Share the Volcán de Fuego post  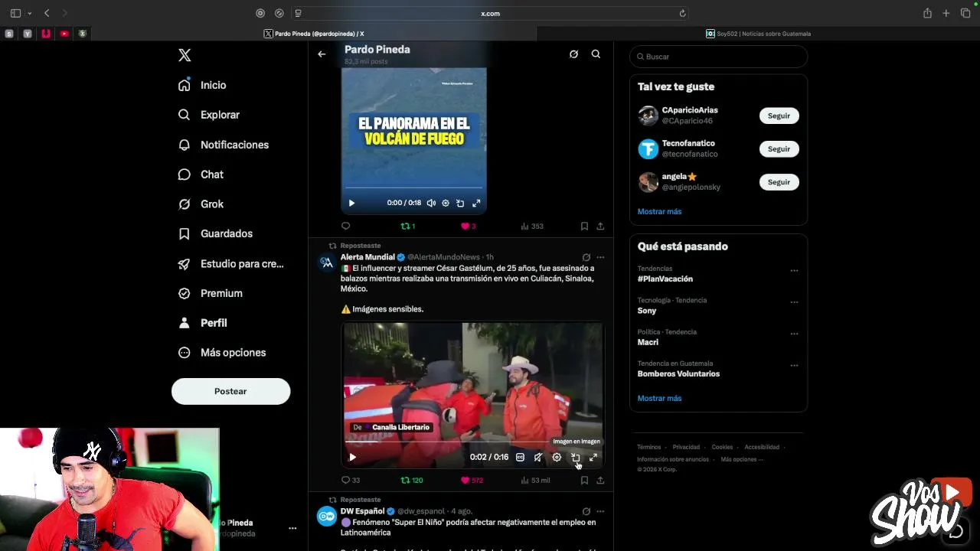[x=600, y=226]
